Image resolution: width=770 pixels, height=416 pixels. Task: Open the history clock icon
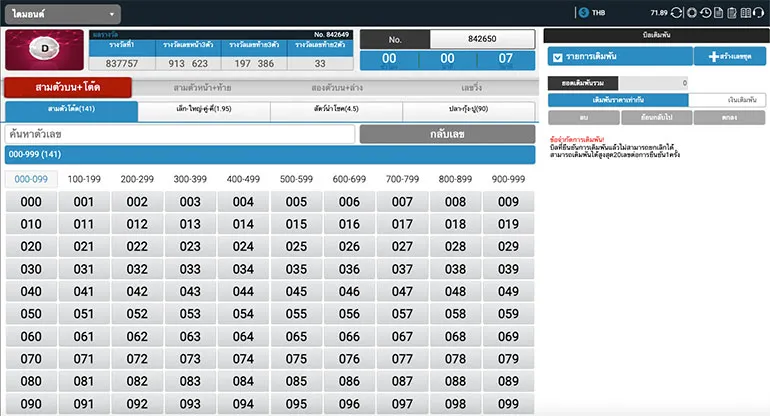click(706, 12)
